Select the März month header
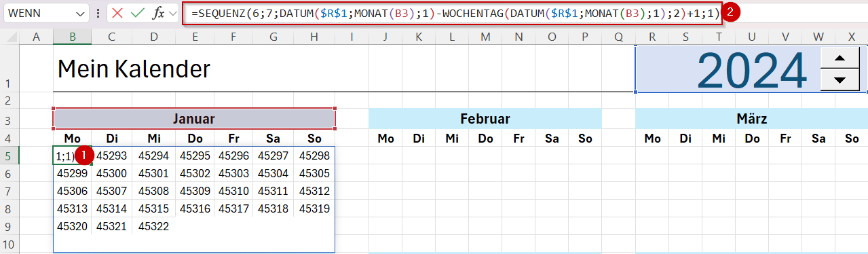Viewport: 868px width, 254px height. (751, 119)
